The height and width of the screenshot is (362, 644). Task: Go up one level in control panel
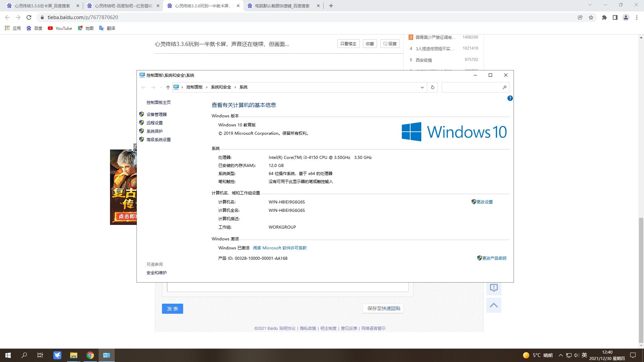click(168, 87)
